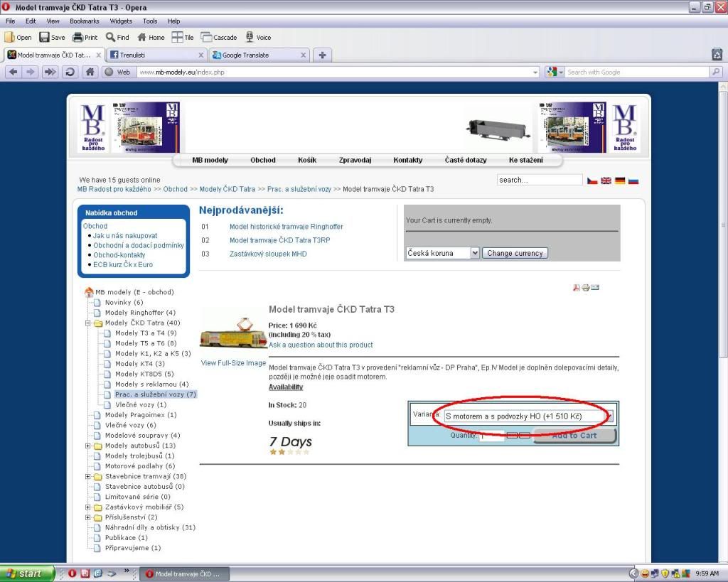Open a new tab with plus button

[x=322, y=55]
